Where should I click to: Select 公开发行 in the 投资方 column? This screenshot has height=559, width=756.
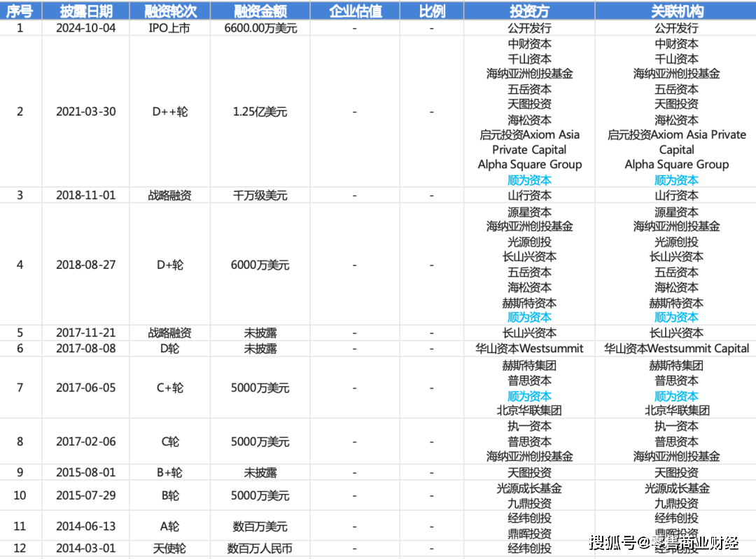click(x=529, y=28)
